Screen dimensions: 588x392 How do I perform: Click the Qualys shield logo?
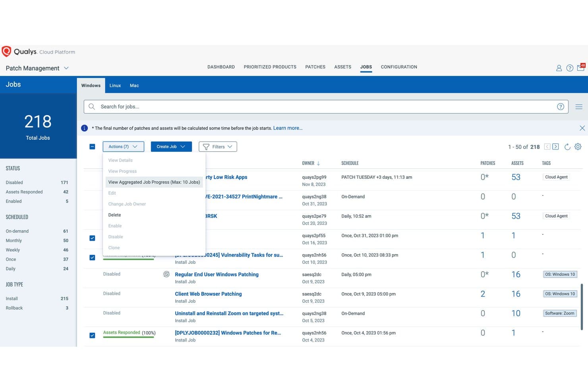(6, 51)
